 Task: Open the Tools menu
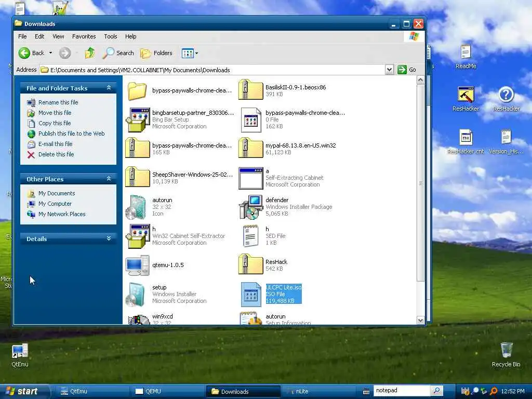(x=111, y=36)
